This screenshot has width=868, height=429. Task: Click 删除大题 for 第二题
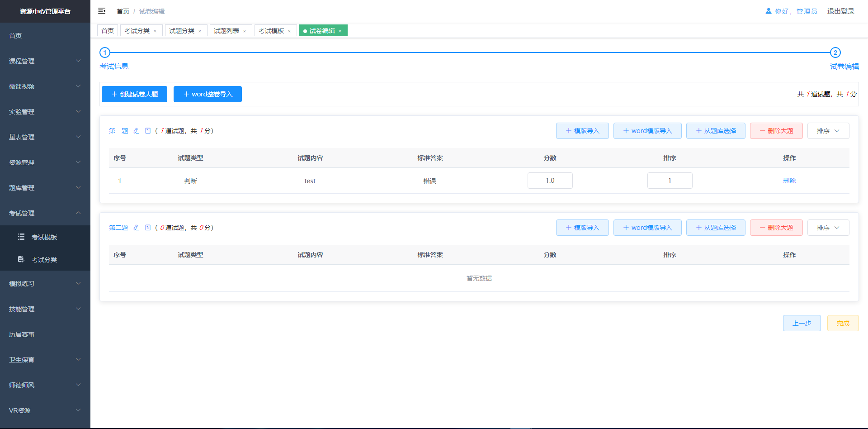point(776,228)
